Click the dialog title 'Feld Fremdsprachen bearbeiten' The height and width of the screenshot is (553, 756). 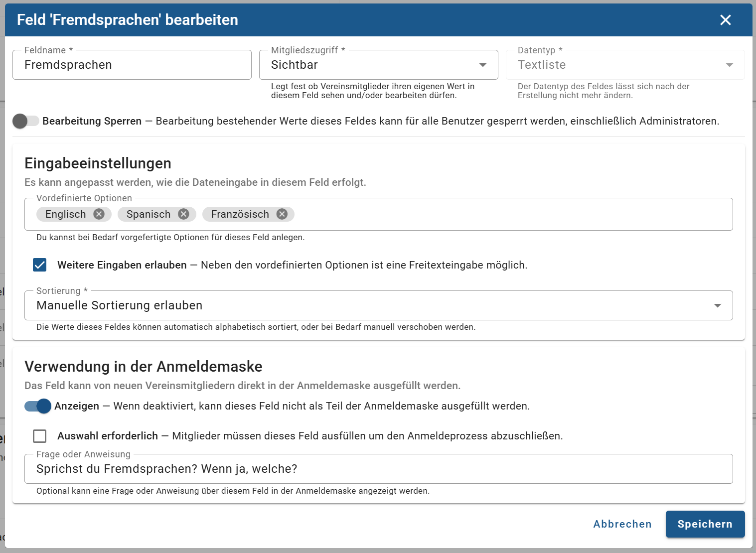128,20
